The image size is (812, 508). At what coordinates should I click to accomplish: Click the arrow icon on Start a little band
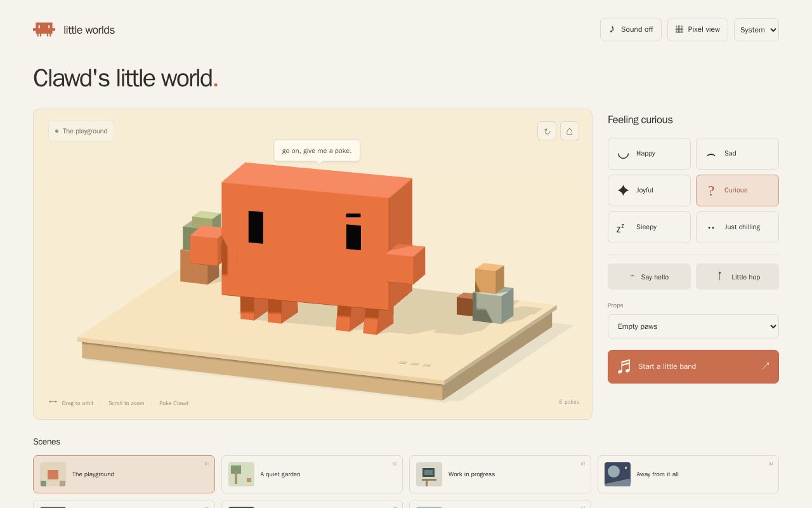[x=766, y=366]
